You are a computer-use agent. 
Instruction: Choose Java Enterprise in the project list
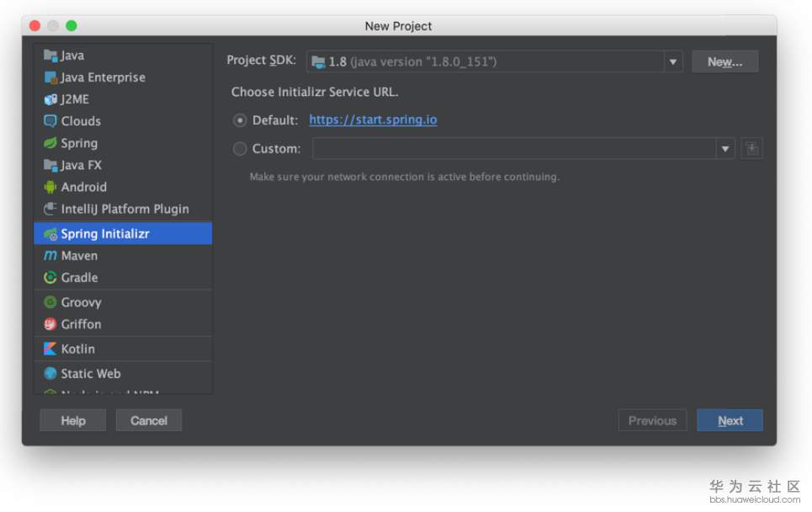pyautogui.click(x=103, y=77)
